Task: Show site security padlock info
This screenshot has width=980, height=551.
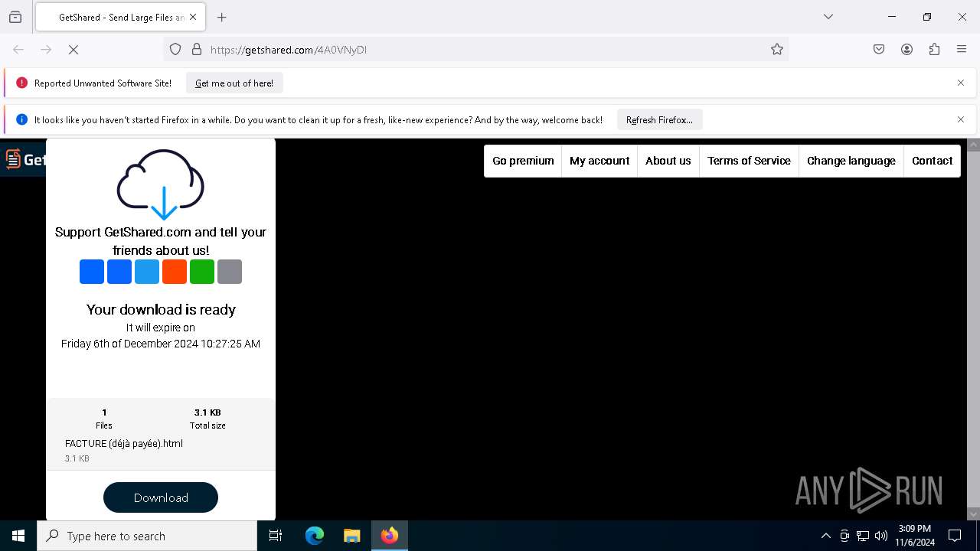Action: [197, 50]
